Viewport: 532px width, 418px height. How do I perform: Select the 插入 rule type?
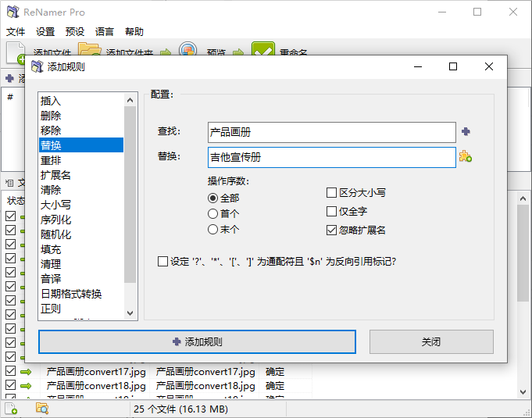tap(81, 101)
